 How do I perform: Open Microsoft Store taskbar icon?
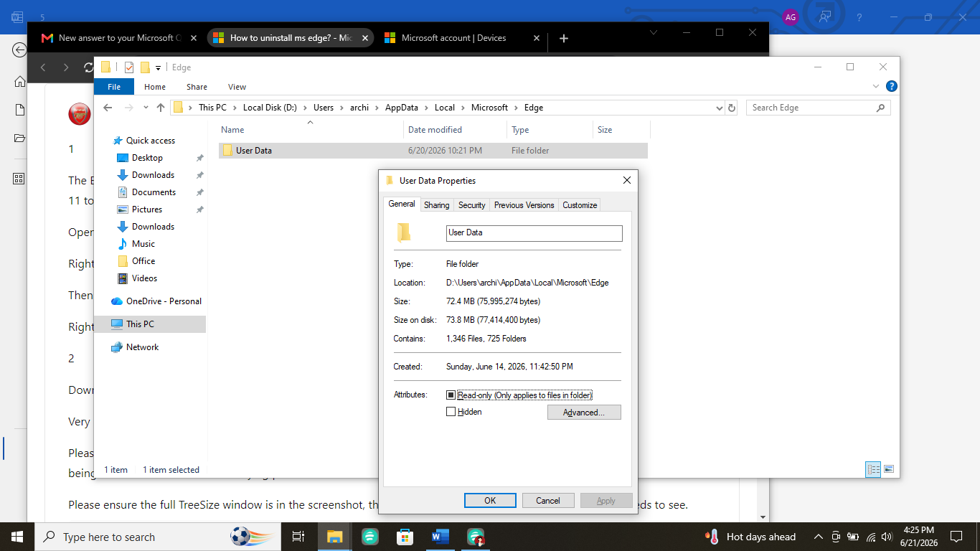pos(405,537)
